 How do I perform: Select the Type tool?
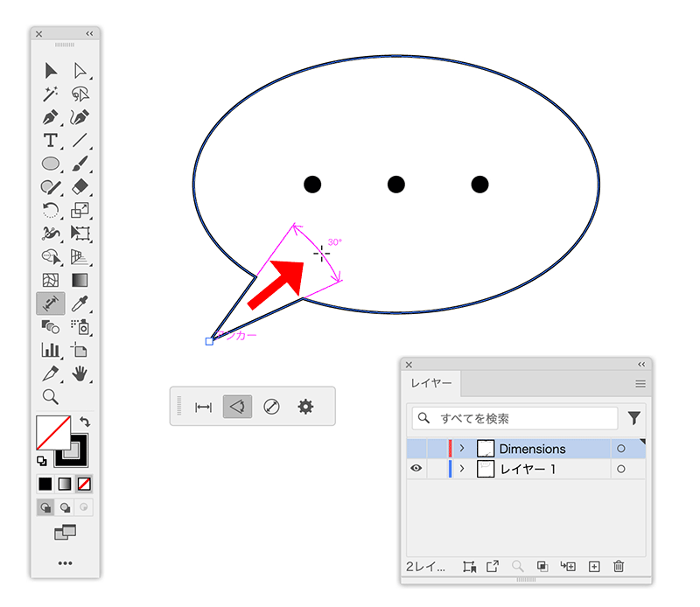click(51, 140)
